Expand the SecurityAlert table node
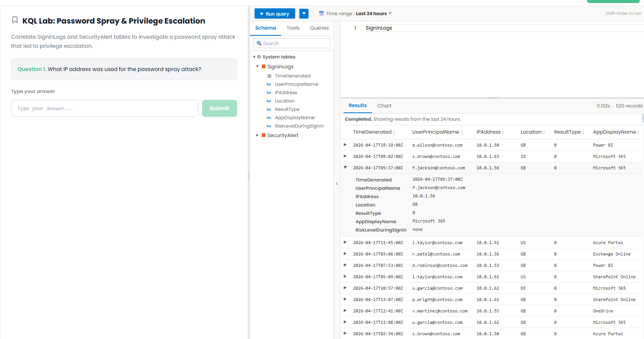 coord(257,135)
